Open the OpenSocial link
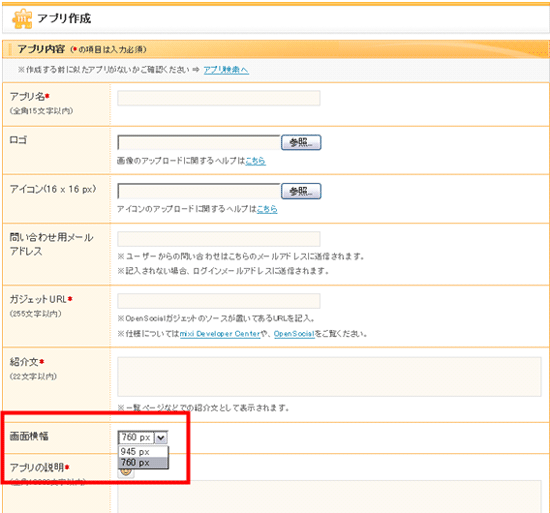 pyautogui.click(x=294, y=333)
